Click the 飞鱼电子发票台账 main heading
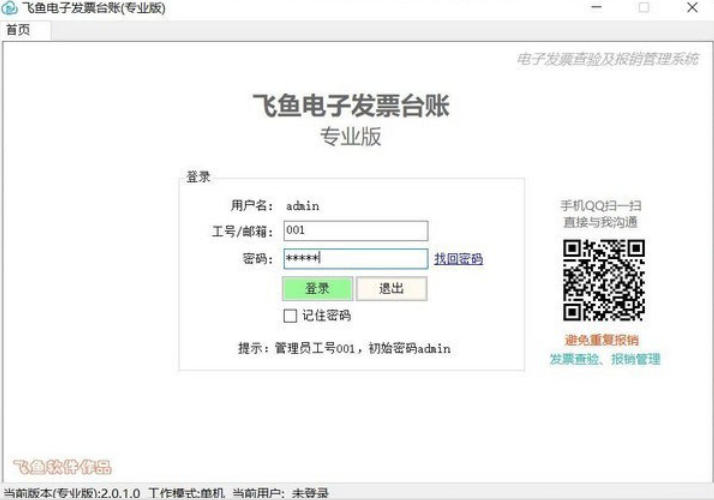 (x=351, y=105)
